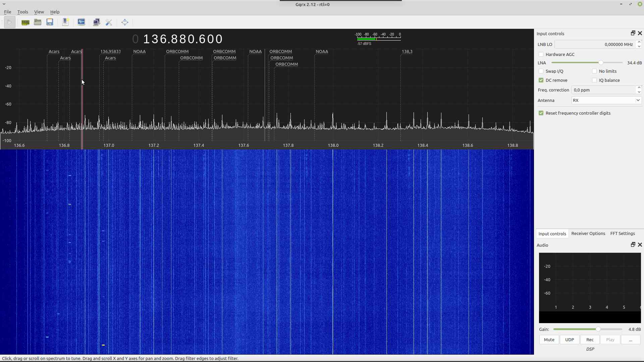Open the remote control network icon

click(97, 22)
